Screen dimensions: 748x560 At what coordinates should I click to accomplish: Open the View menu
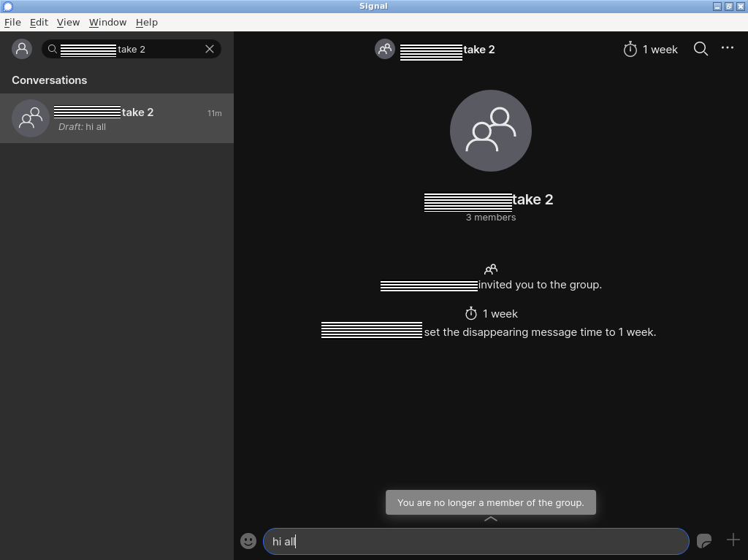click(68, 23)
